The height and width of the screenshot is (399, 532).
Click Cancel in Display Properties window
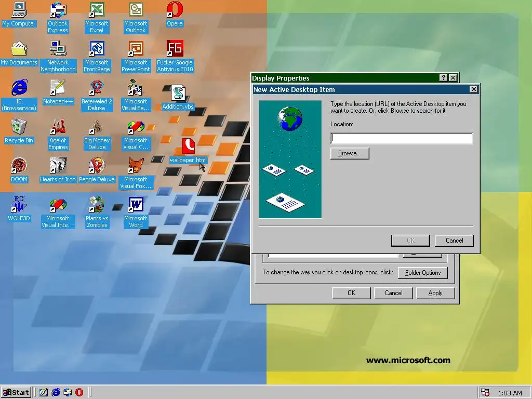coord(393,293)
